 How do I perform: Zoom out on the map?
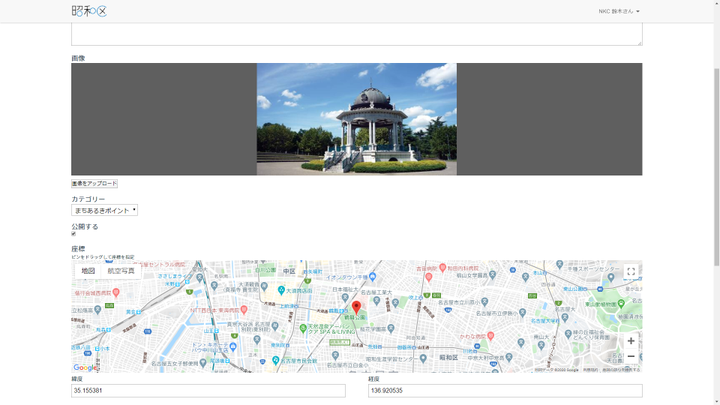(631, 357)
